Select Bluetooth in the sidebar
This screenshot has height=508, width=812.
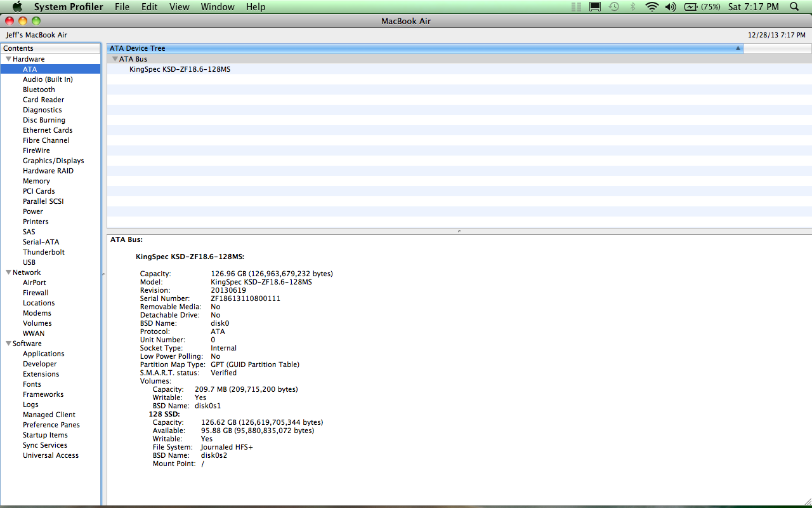tap(39, 90)
